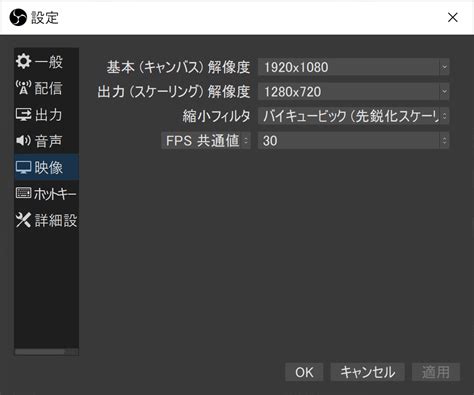474x395 pixels.
Task: Open the 詳細設定 category
Action: click(46, 220)
